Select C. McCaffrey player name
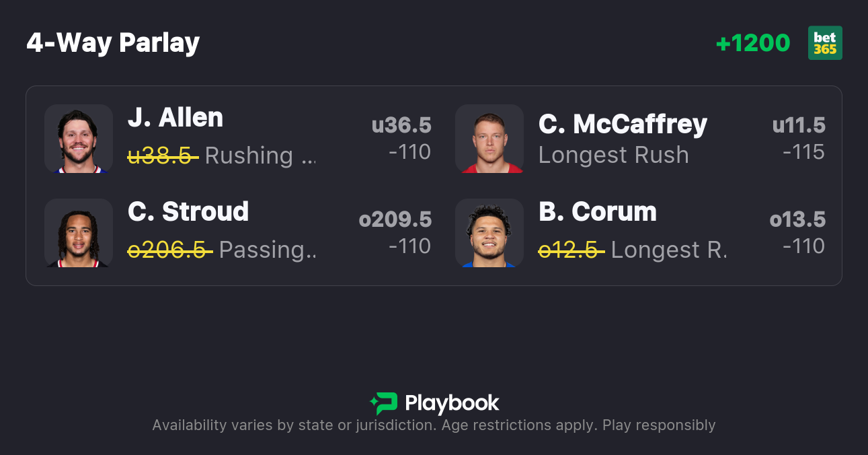868x455 pixels. click(623, 124)
